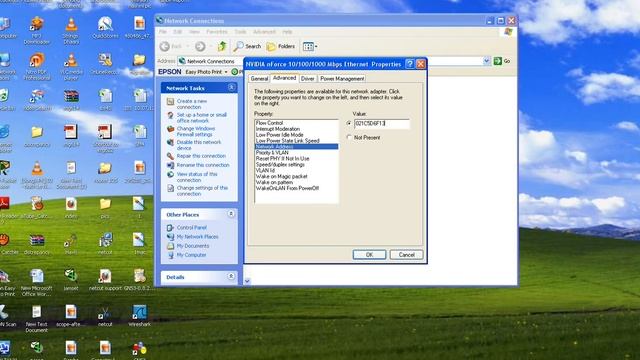640x360 pixels.
Task: Click the Forward arrow in Network Connections
Action: pyautogui.click(x=200, y=46)
